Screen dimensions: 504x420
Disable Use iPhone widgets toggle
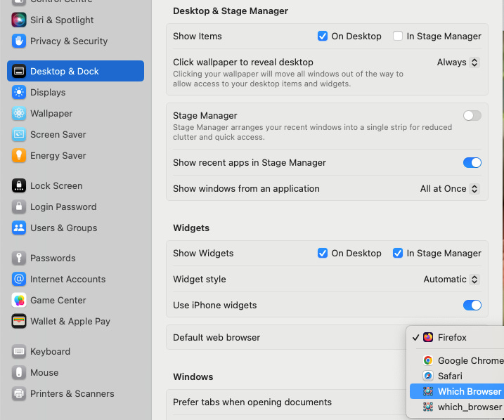click(472, 306)
